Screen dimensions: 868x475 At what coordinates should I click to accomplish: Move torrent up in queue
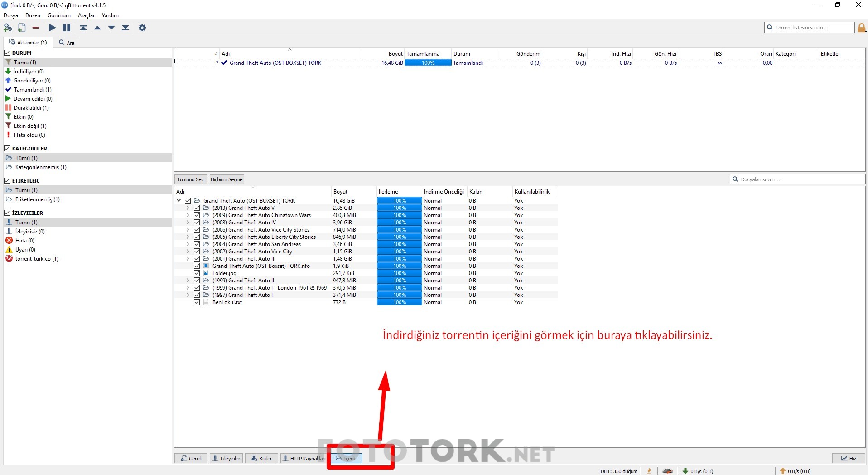97,28
